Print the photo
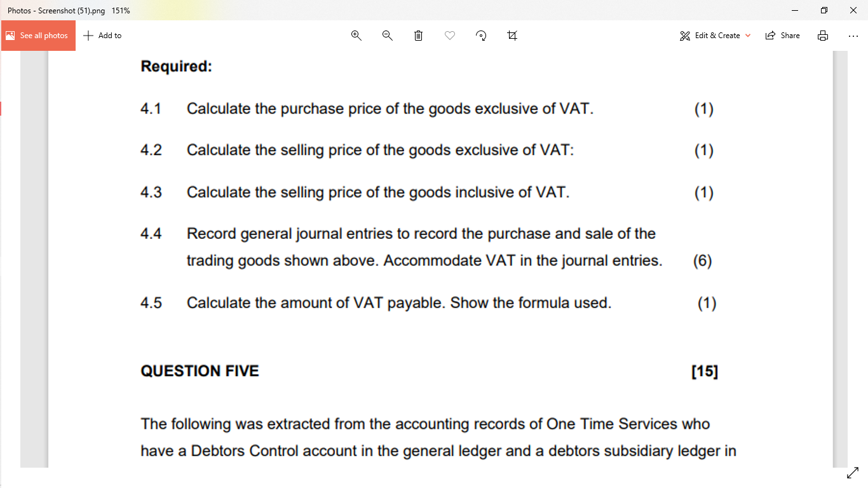The image size is (868, 488). [x=823, y=36]
